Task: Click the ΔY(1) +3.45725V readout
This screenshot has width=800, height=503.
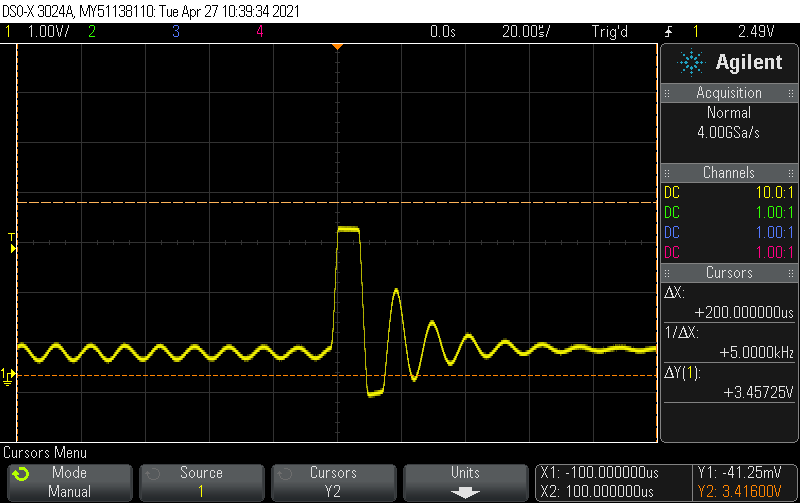Action: coord(729,383)
